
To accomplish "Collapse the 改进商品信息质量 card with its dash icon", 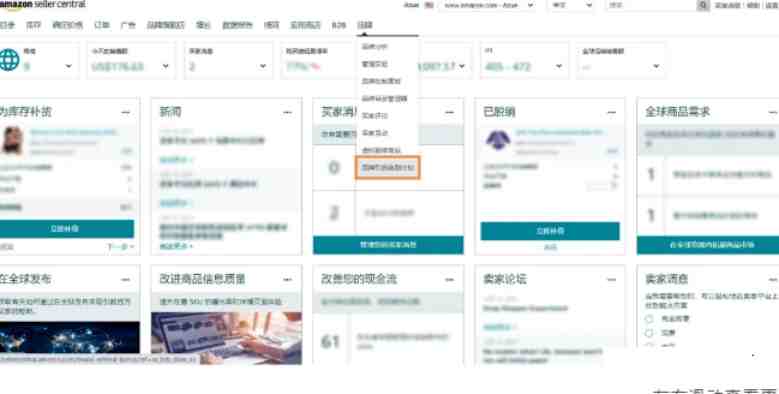I will click(287, 280).
